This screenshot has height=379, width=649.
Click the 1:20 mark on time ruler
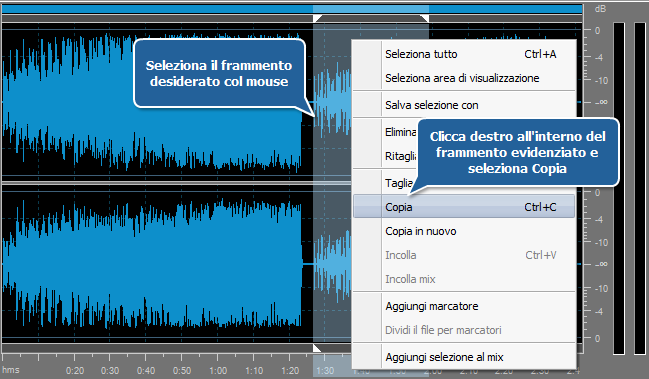point(290,370)
